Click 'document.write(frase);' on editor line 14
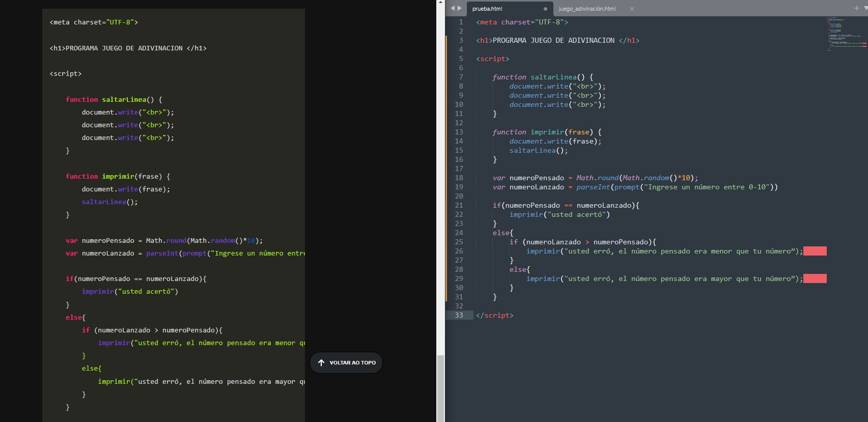 pos(555,141)
